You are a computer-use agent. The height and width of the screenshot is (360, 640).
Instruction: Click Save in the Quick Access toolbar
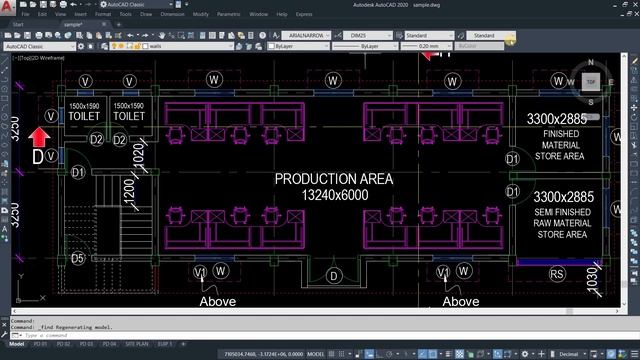click(43, 4)
